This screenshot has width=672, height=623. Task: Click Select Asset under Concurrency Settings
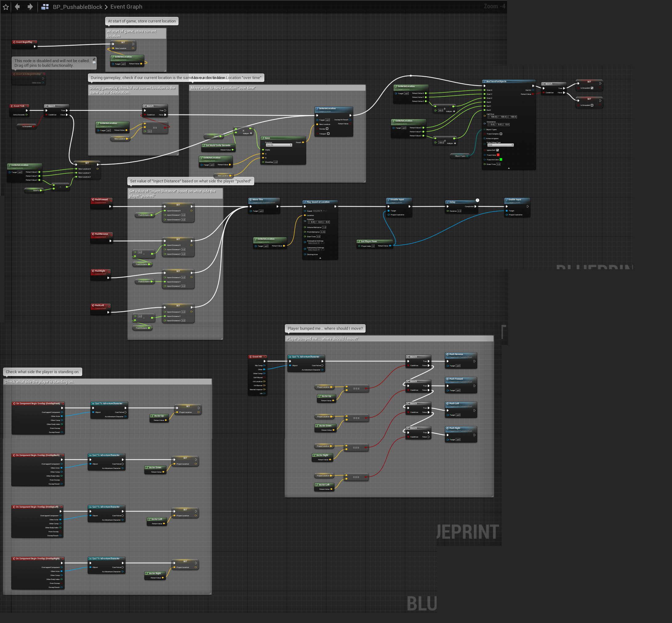tap(314, 250)
